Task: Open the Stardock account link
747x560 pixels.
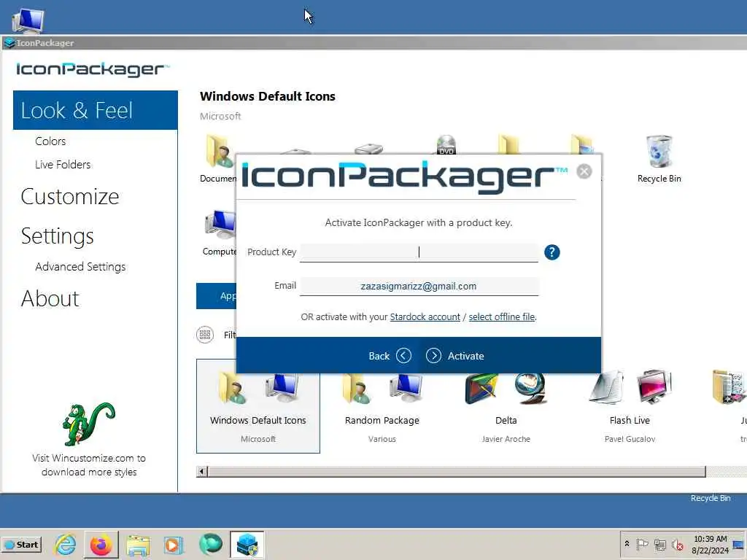Action: click(425, 317)
